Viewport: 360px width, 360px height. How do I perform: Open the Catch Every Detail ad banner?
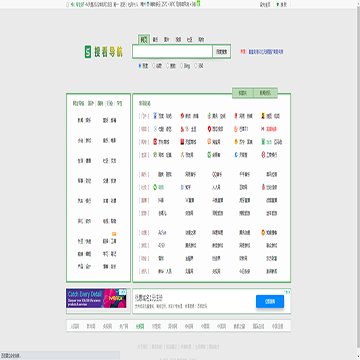click(96, 298)
